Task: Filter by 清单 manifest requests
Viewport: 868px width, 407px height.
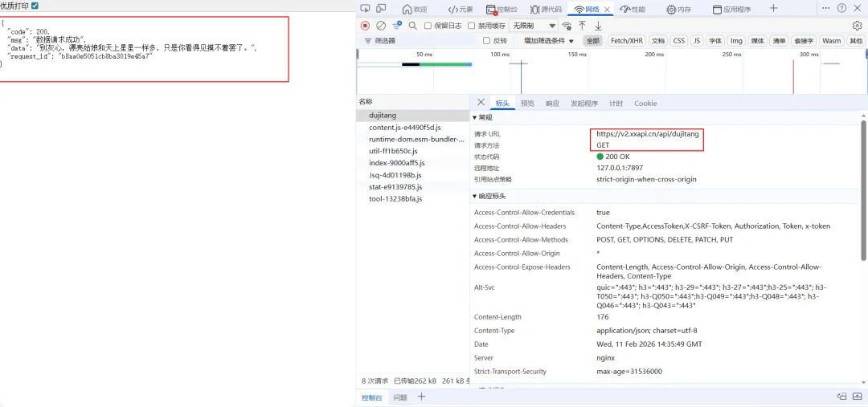Action: pos(780,41)
